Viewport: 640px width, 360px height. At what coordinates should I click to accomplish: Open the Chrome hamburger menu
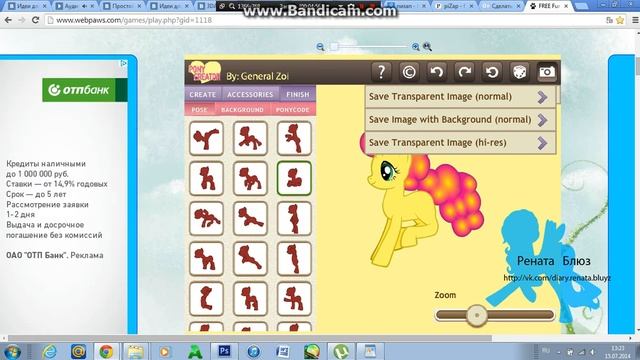click(x=635, y=20)
